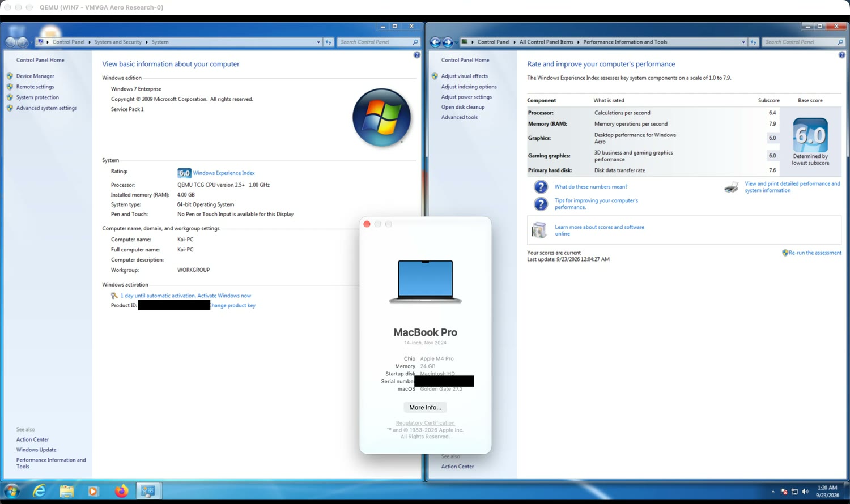Go forward in the Performance Information window
The height and width of the screenshot is (504, 850).
click(448, 42)
